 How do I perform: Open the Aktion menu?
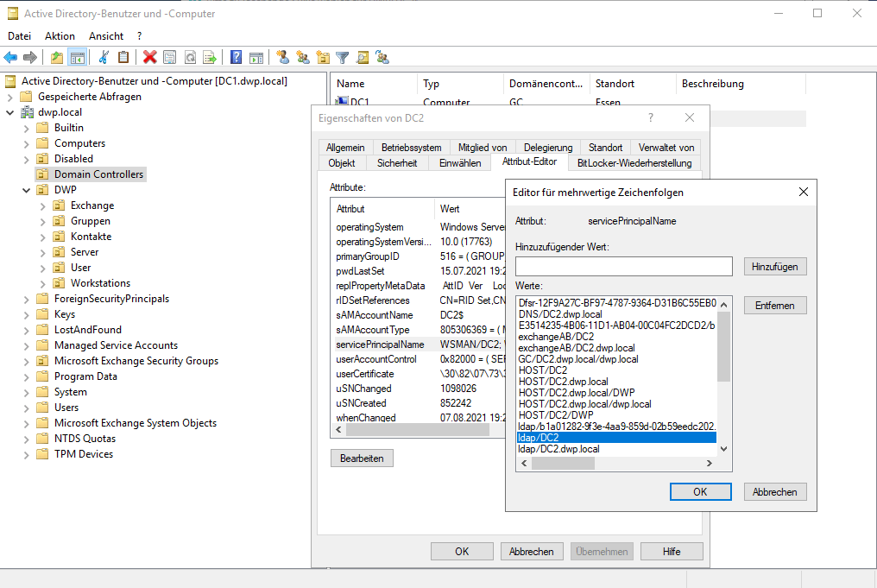point(60,36)
